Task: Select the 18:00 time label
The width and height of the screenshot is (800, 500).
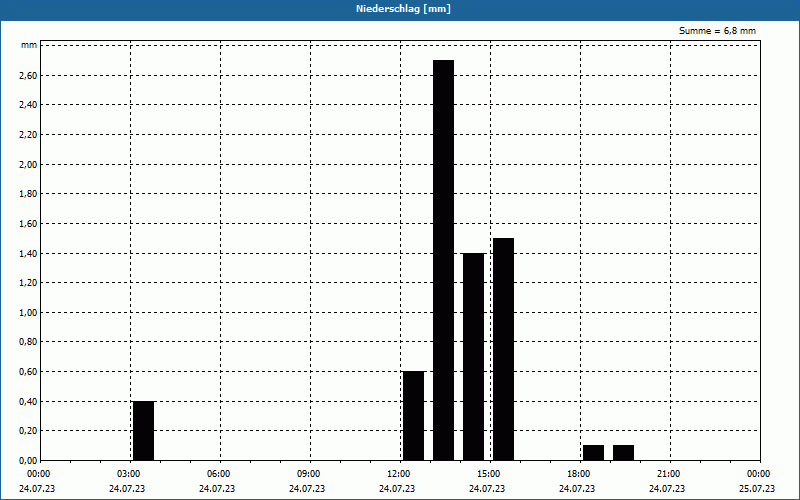Action: 580,474
